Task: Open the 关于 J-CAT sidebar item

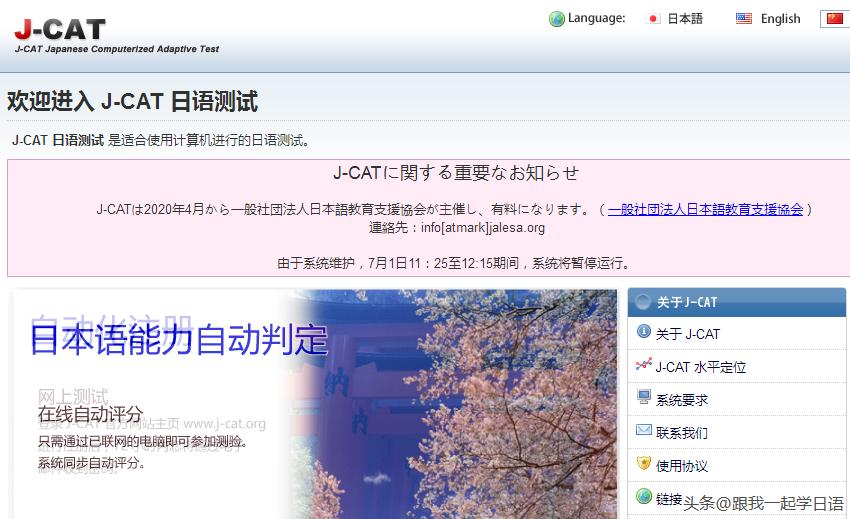Action: (x=687, y=334)
